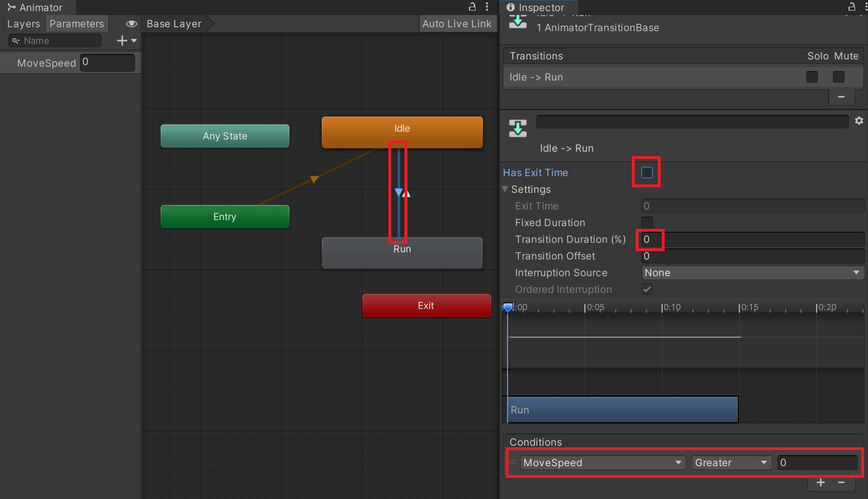Screen dimensions: 868x499
Task: Click the blue timeline playhead marker
Action: (508, 307)
